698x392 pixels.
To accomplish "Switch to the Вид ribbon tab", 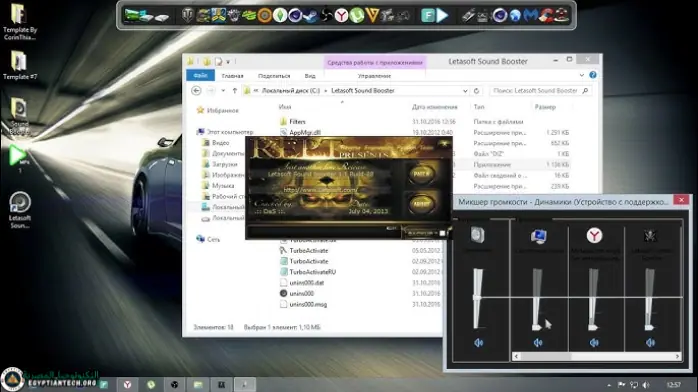I will coord(310,76).
